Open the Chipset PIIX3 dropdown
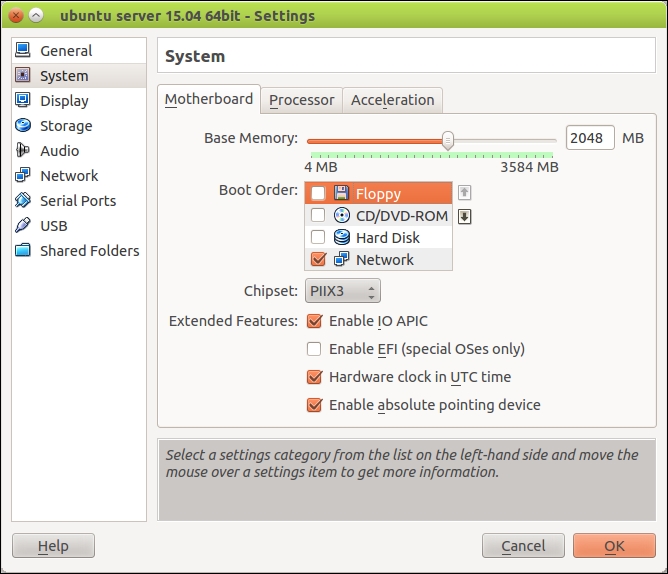 point(342,292)
